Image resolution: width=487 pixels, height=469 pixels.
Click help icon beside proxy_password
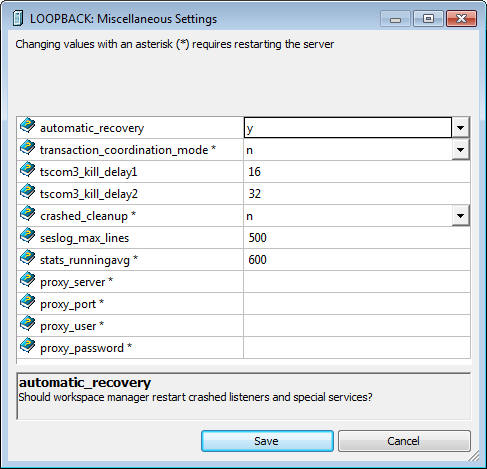[27, 346]
